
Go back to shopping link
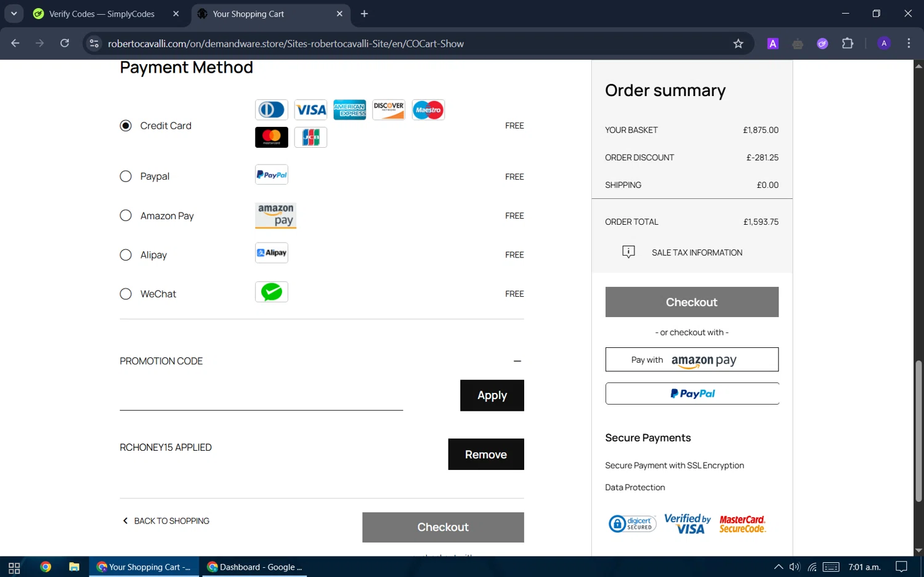point(166,521)
